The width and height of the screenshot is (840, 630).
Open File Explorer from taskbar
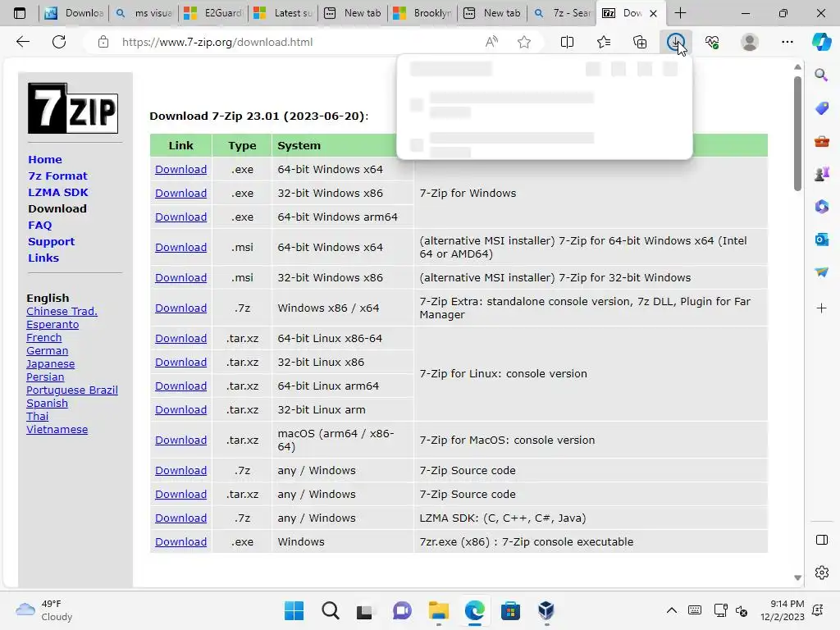point(438,610)
